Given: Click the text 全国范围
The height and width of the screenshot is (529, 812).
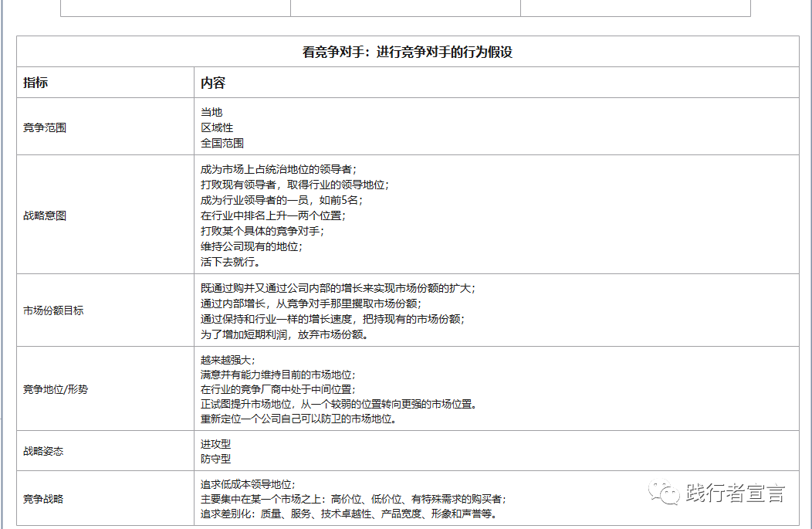Looking at the screenshot, I should (x=222, y=143).
